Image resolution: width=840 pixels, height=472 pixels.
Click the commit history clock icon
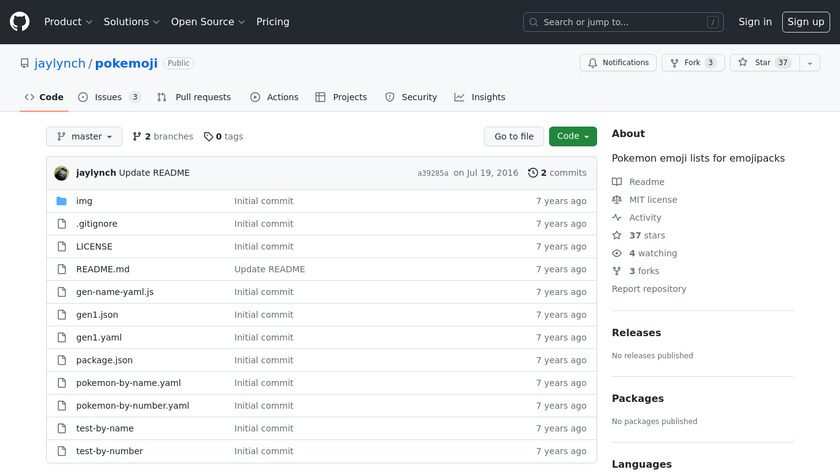533,173
